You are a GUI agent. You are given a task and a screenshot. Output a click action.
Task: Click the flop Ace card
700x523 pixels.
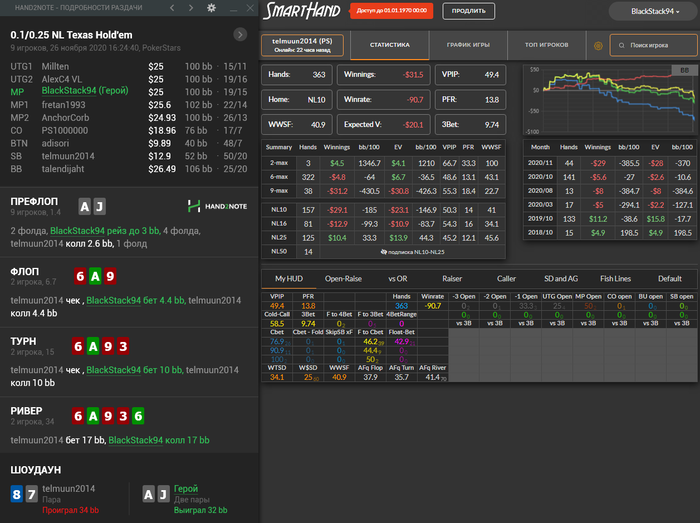coord(95,276)
